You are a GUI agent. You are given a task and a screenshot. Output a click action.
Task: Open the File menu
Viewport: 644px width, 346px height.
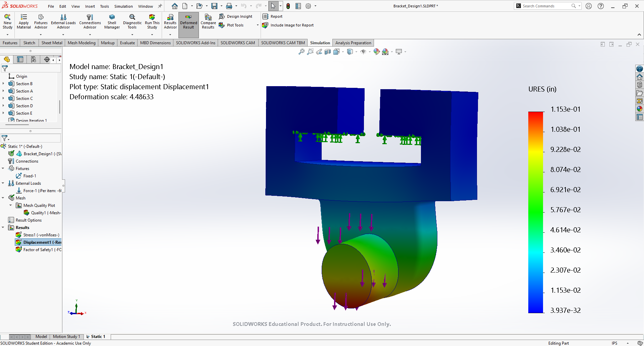(x=51, y=6)
